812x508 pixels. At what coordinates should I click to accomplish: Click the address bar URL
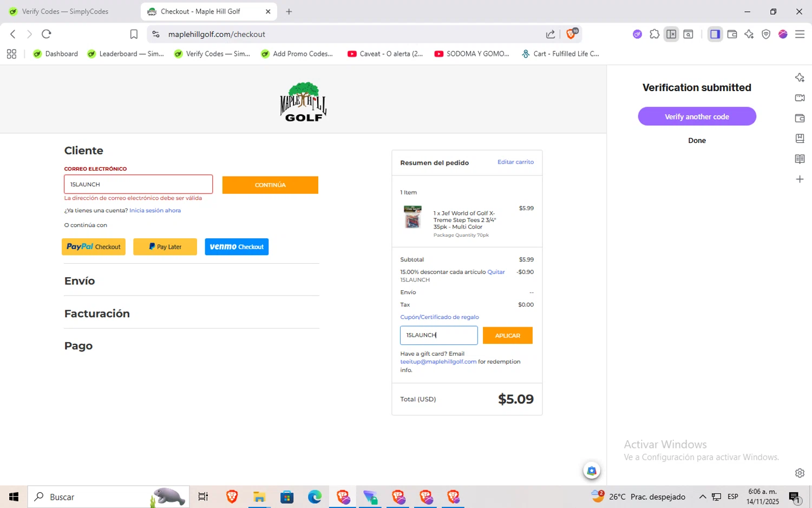tap(217, 34)
